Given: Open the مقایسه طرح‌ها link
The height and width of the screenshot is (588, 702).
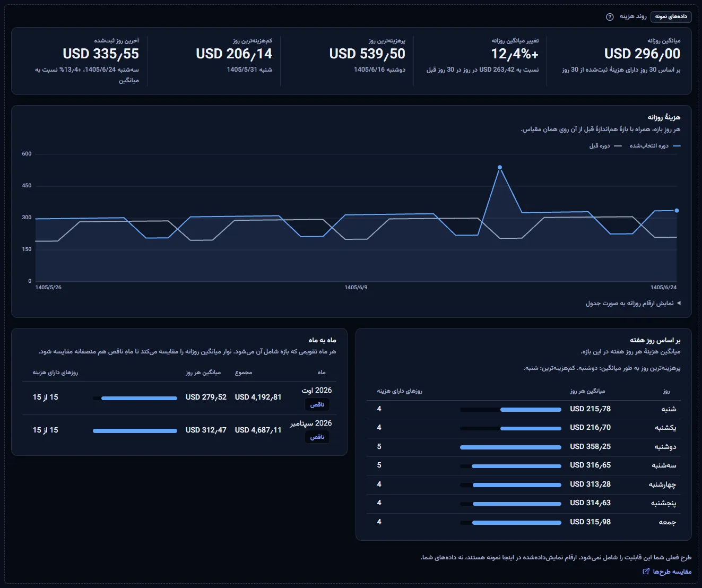Looking at the screenshot, I should tap(667, 572).
